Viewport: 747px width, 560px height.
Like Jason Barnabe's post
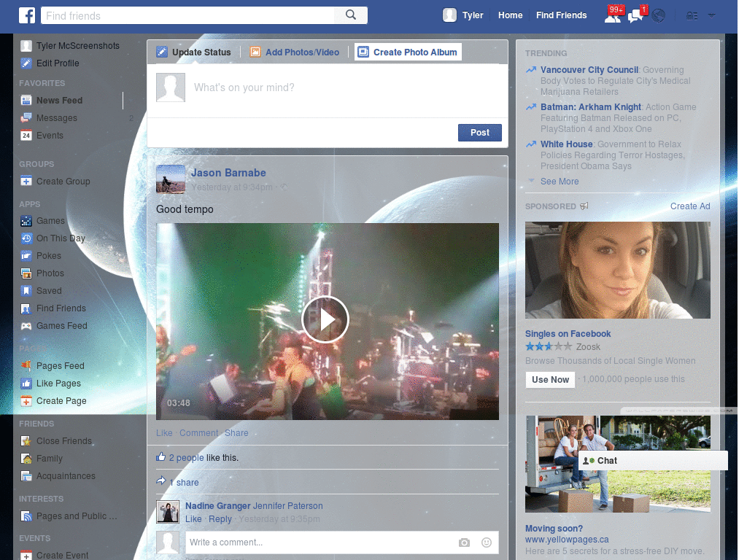[164, 433]
